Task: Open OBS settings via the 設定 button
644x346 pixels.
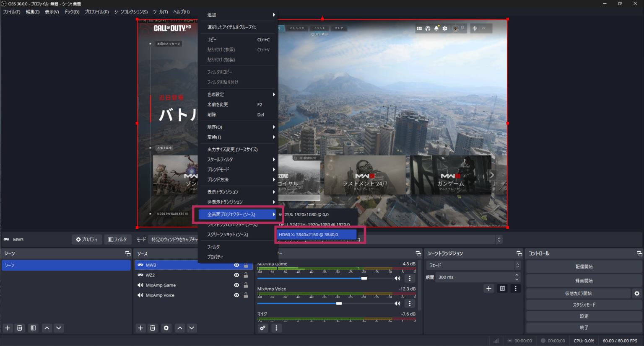Action: tap(584, 316)
